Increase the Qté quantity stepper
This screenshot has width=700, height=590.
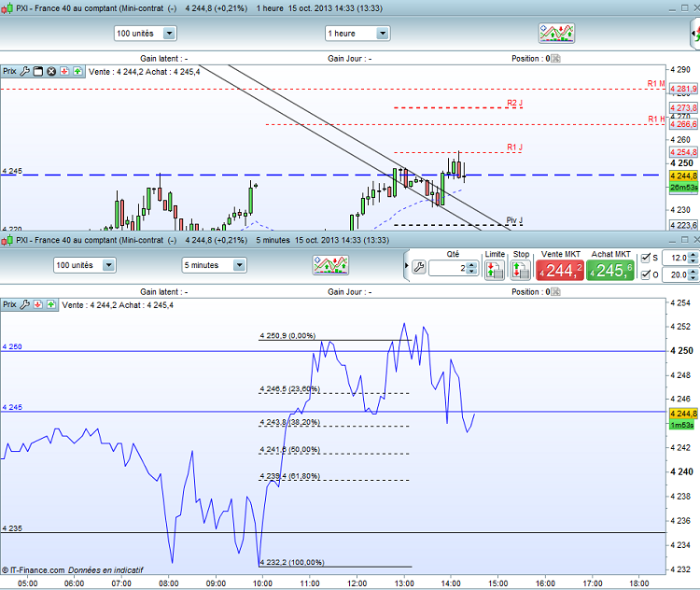point(472,265)
